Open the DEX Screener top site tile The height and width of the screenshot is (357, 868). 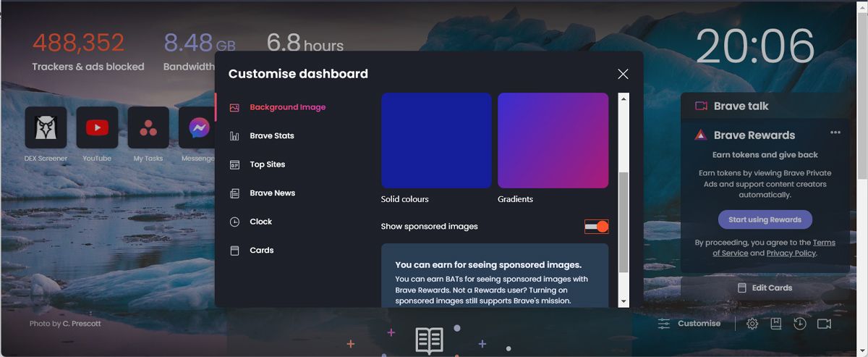(x=46, y=128)
